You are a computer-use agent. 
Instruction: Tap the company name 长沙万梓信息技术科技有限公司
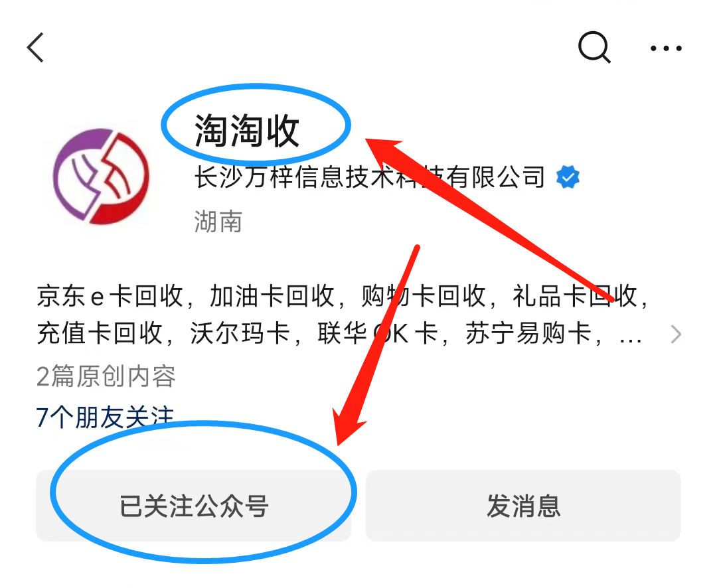370,177
